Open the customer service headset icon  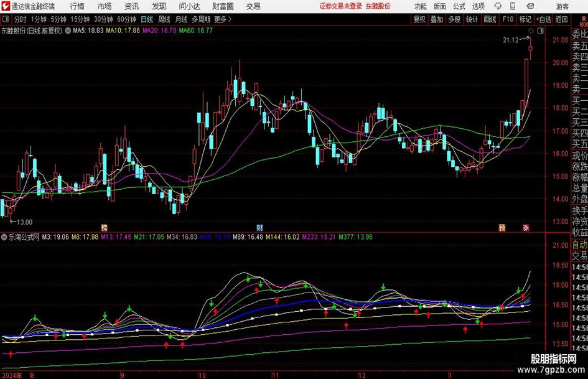coord(498,6)
